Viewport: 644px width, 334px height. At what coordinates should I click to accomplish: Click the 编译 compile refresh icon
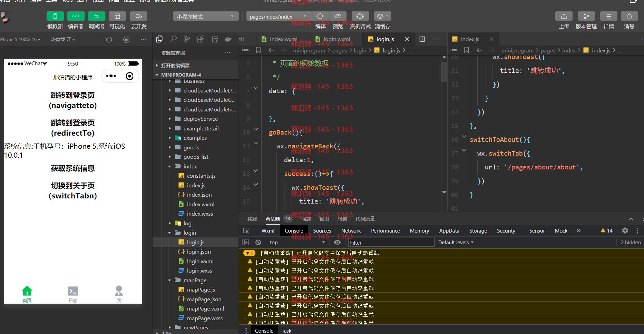click(x=321, y=16)
